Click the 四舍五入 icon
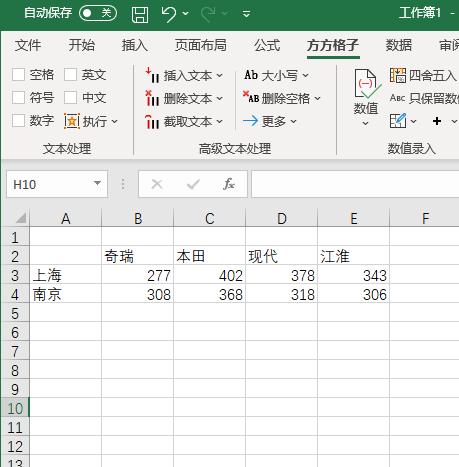Viewport: 459px width, 467px height. point(398,75)
